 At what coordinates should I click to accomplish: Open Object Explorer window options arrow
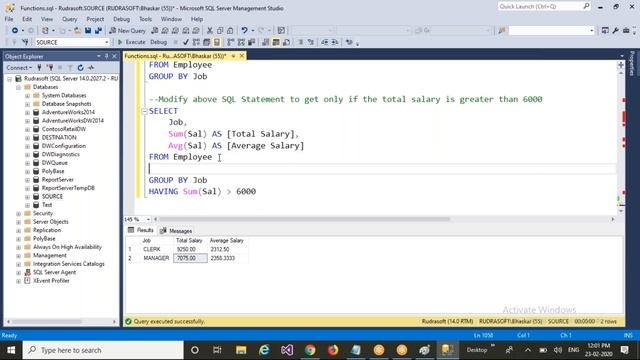pyautogui.click(x=99, y=56)
